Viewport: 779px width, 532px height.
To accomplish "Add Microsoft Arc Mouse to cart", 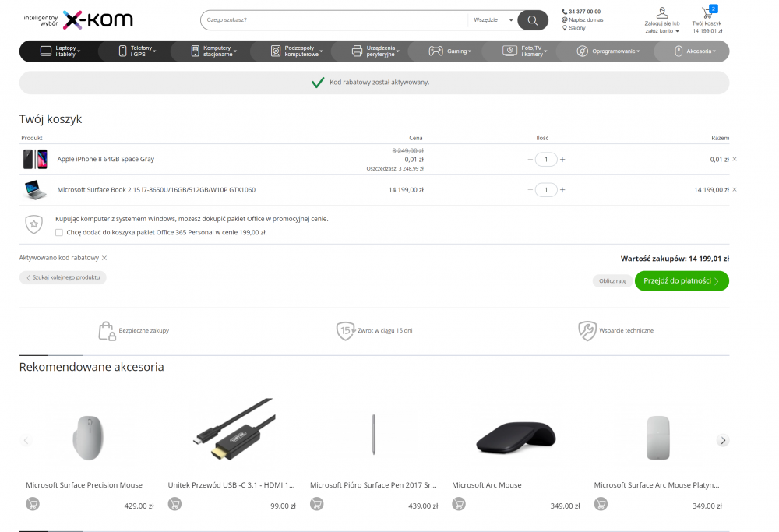I will click(x=459, y=504).
